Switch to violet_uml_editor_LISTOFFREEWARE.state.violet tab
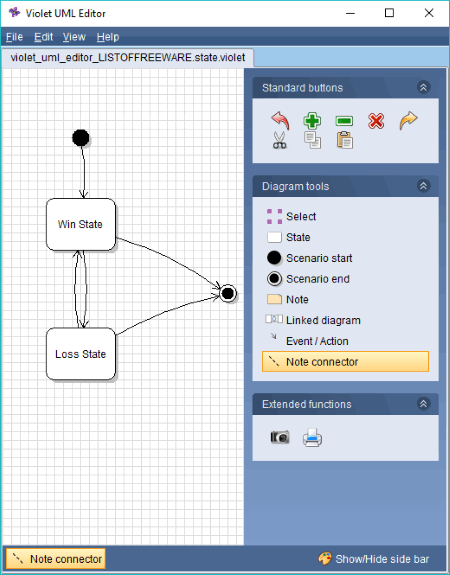Viewport: 450px width, 575px height. tap(128, 58)
